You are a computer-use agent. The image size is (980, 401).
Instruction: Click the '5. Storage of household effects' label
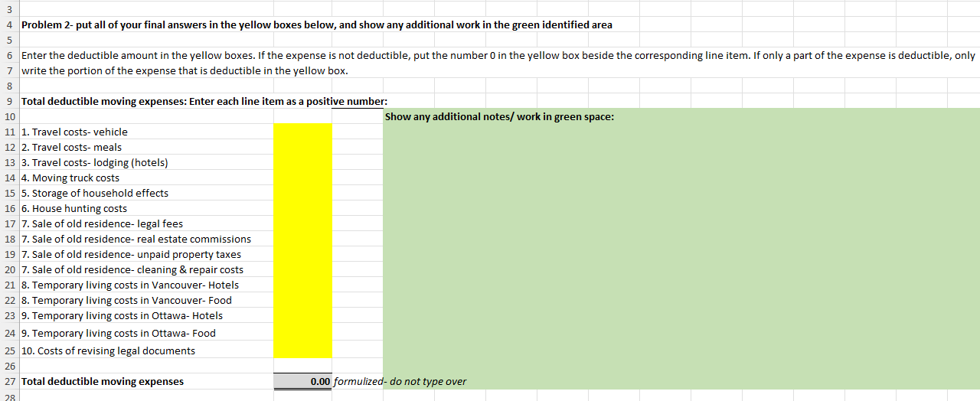95,193
